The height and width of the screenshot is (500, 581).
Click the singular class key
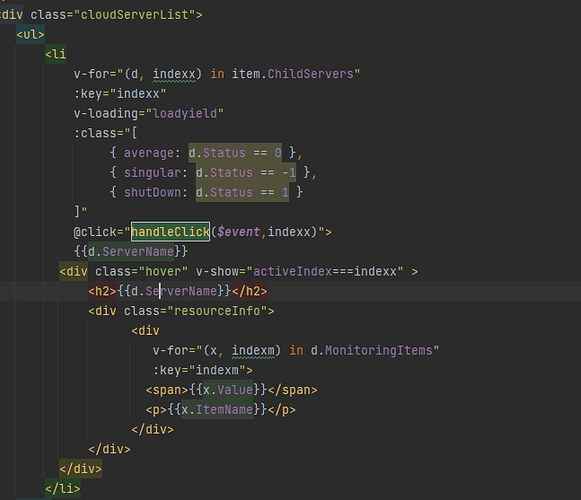(152, 173)
